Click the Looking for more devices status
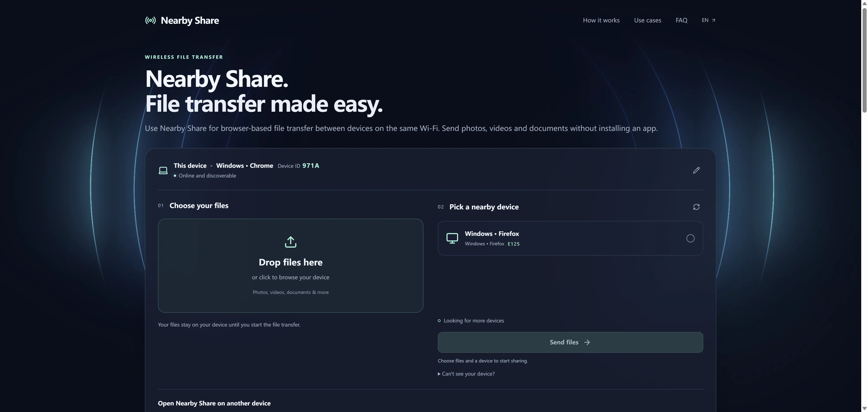Screen dimensions: 868x412 [473, 321]
